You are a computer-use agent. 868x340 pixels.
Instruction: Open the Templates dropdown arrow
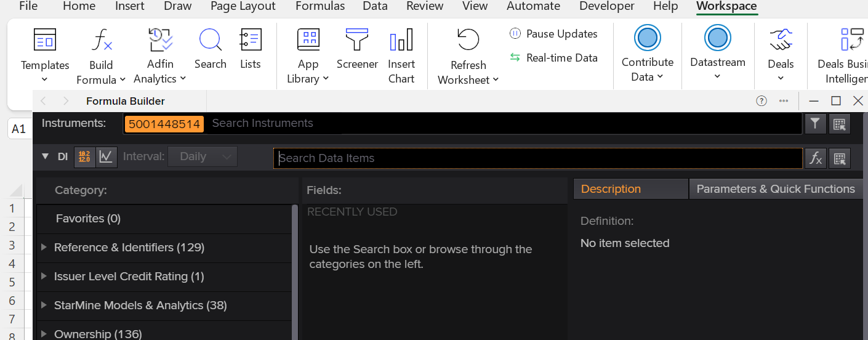(x=44, y=79)
